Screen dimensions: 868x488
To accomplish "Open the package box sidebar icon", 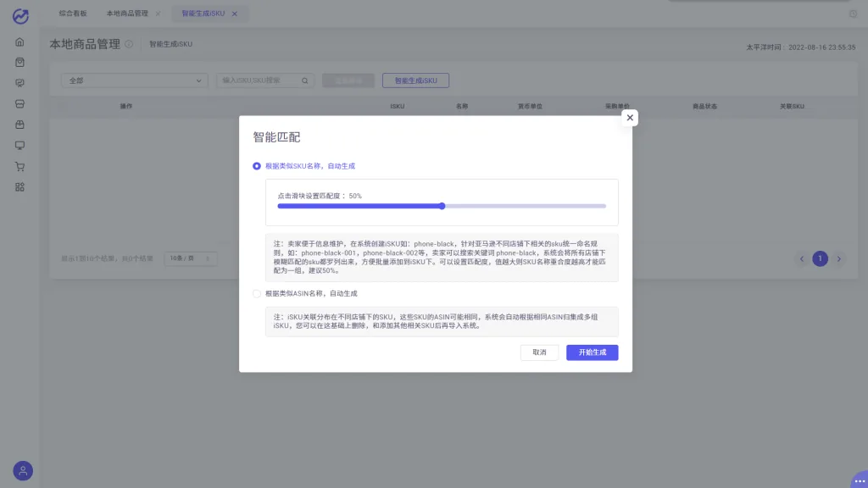I will point(20,125).
